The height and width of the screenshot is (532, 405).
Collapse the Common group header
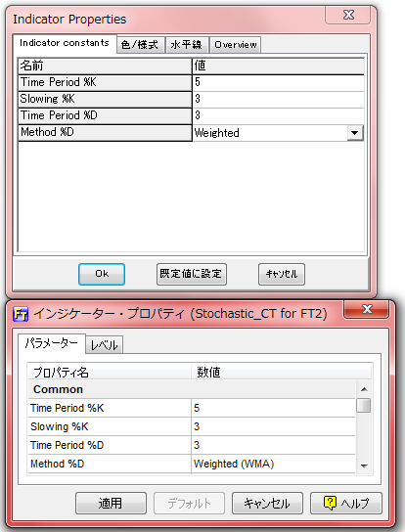click(x=192, y=389)
